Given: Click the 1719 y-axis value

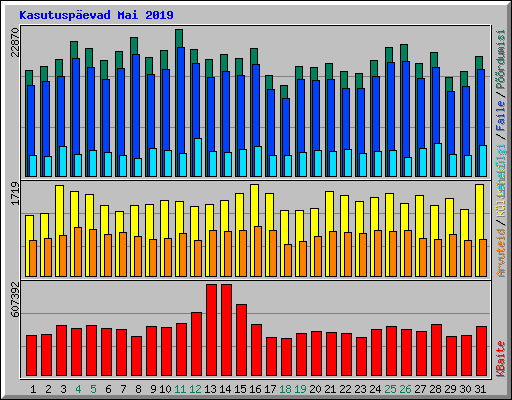Looking at the screenshot, I should coord(15,193).
